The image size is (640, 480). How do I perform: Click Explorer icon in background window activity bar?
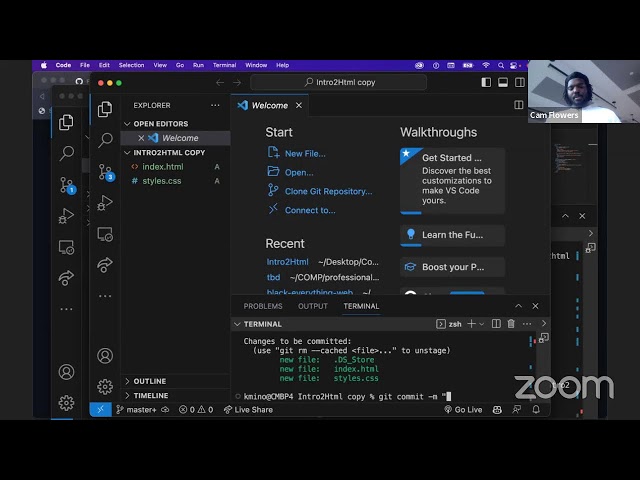pyautogui.click(x=66, y=122)
